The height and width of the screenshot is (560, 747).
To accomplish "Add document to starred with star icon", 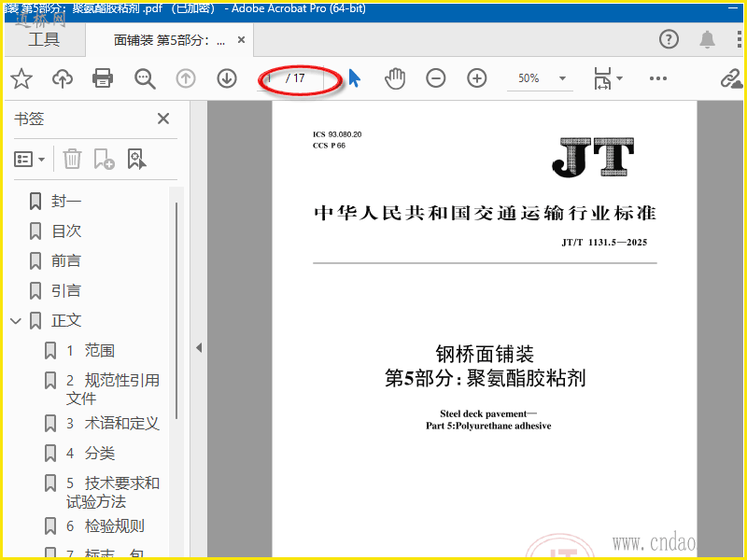I will [21, 78].
